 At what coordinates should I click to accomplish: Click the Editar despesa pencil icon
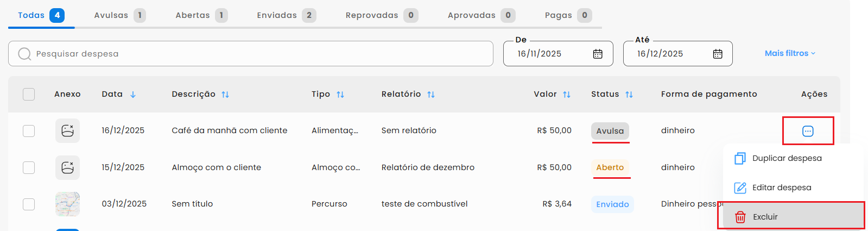[x=740, y=188]
